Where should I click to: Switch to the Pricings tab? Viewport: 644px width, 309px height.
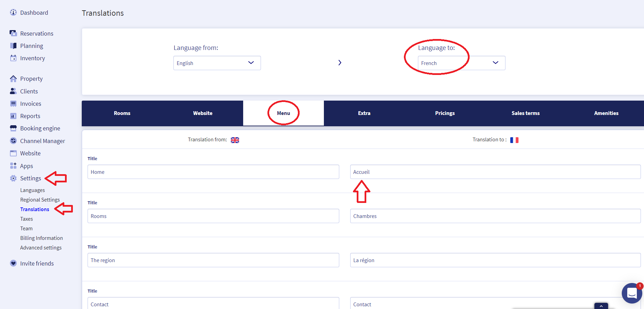point(445,113)
